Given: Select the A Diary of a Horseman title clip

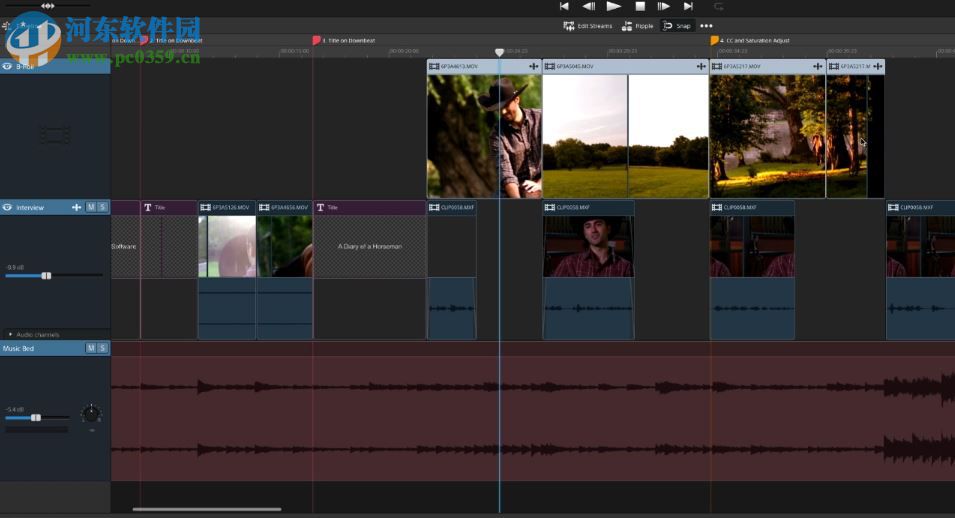Looking at the screenshot, I should click(370, 246).
